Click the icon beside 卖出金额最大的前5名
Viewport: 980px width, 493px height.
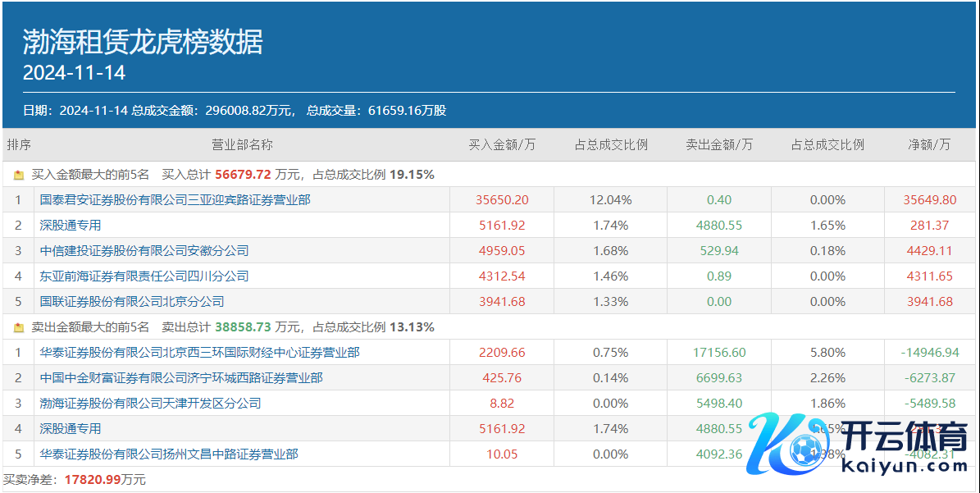pyautogui.click(x=19, y=327)
